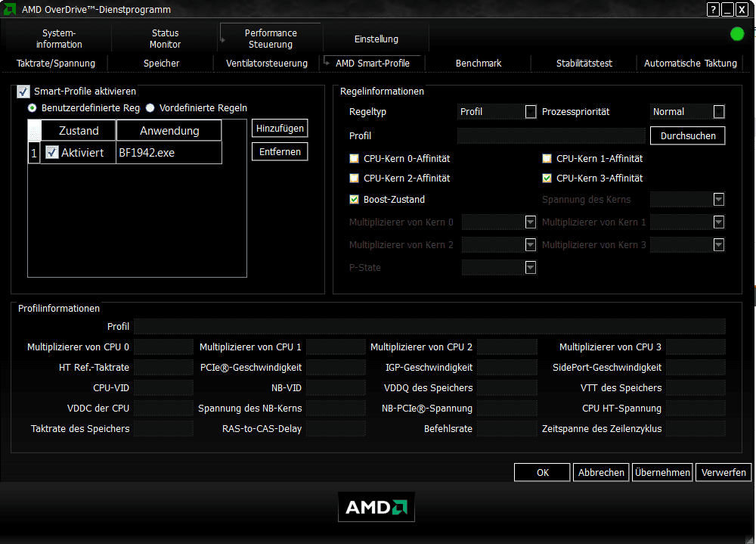Go to Ventilatorsteuerung subtab
The width and height of the screenshot is (756, 544).
pos(267,64)
